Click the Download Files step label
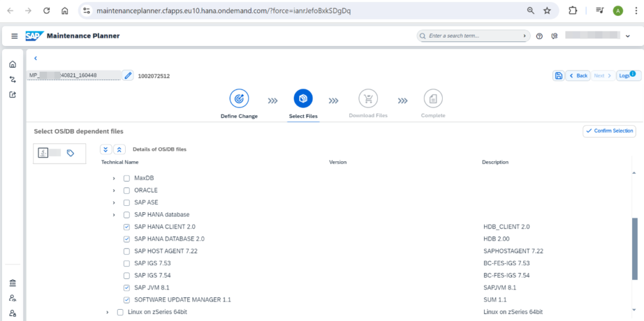 [x=368, y=116]
